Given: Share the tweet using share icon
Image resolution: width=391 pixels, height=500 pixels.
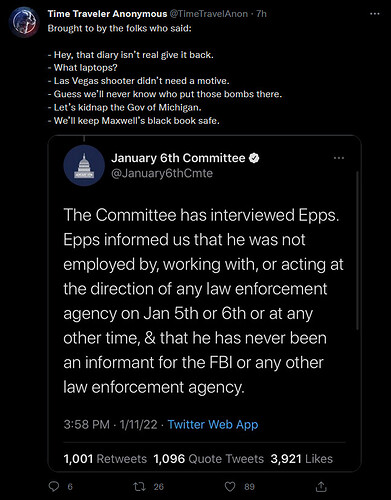Looking at the screenshot, I should 321,487.
